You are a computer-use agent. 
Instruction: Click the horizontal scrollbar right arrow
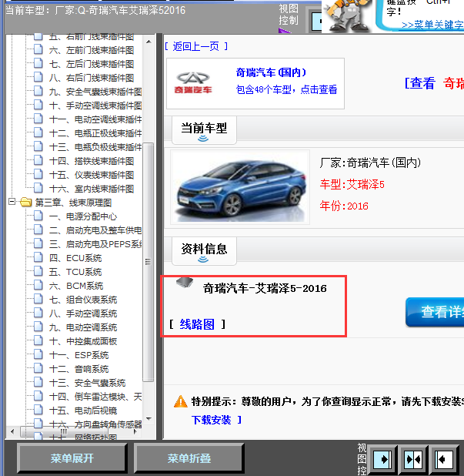click(x=135, y=431)
